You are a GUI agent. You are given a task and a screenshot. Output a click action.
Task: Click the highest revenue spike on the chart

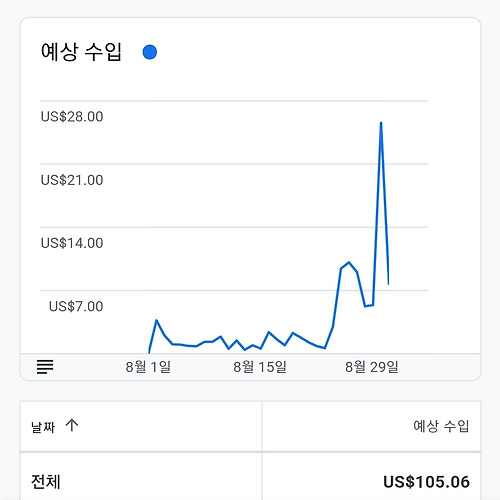381,123
